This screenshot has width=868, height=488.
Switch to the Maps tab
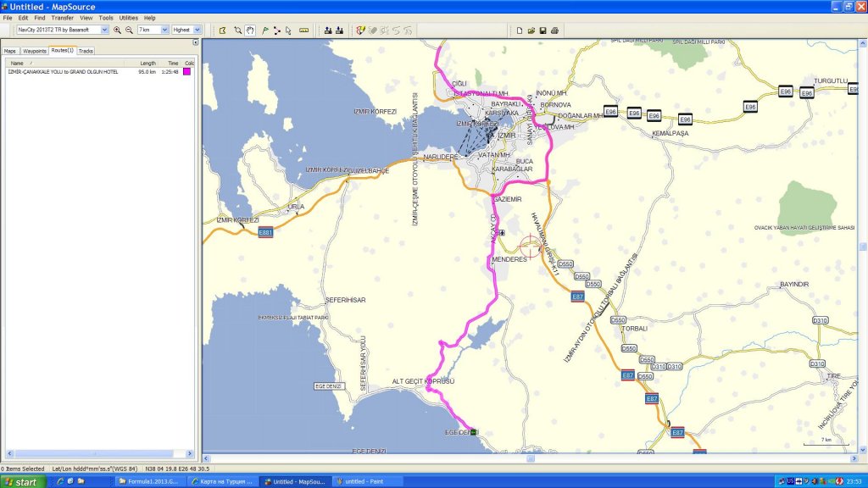pos(10,51)
